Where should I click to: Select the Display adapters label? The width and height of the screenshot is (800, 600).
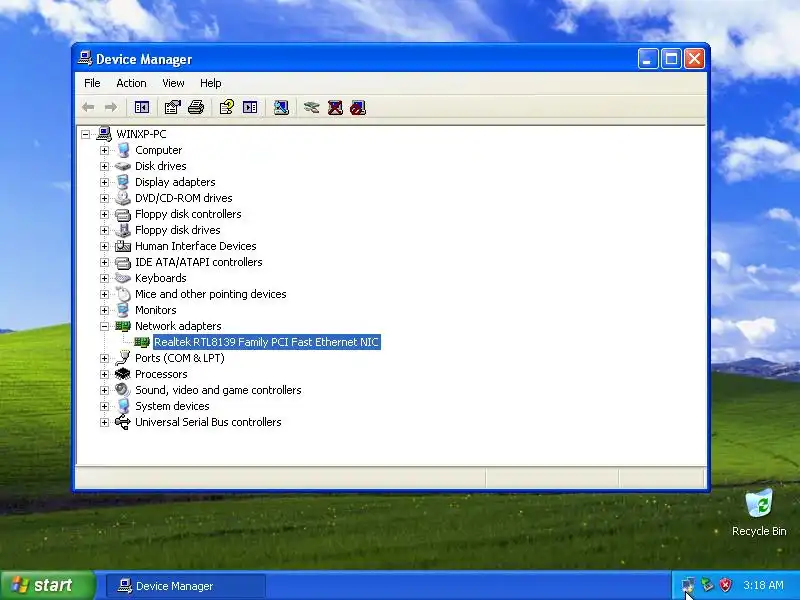click(x=175, y=182)
